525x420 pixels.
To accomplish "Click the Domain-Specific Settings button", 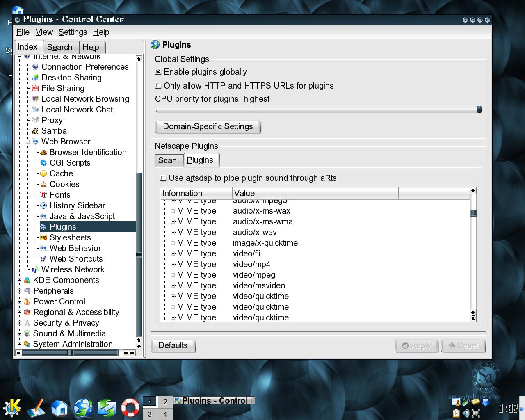I will click(208, 126).
